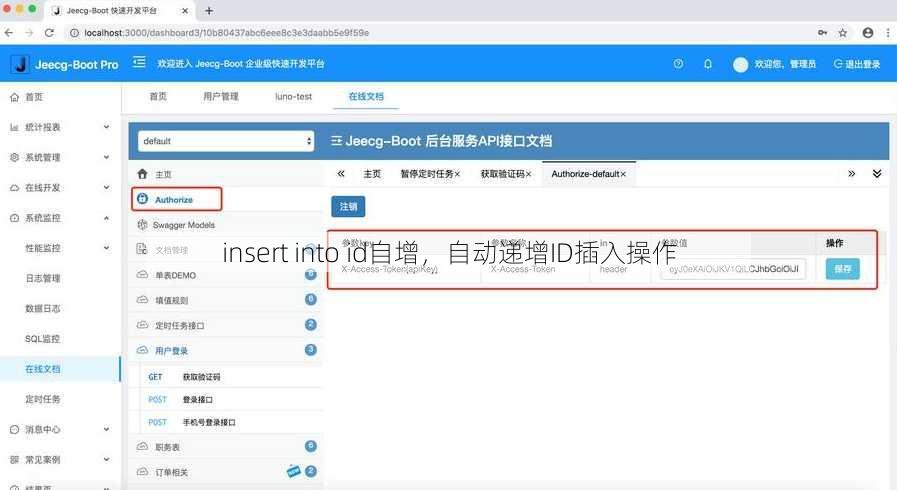The width and height of the screenshot is (897, 490).
Task: Click the X-Access-Token value input field
Action: coord(733,269)
